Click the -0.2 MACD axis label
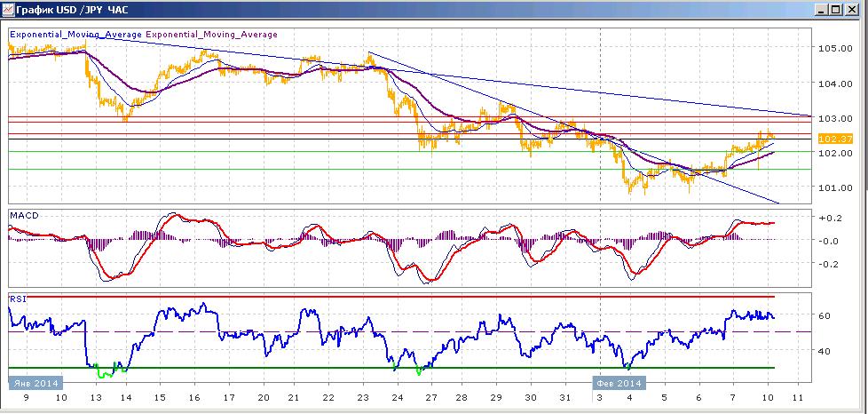 (828, 264)
